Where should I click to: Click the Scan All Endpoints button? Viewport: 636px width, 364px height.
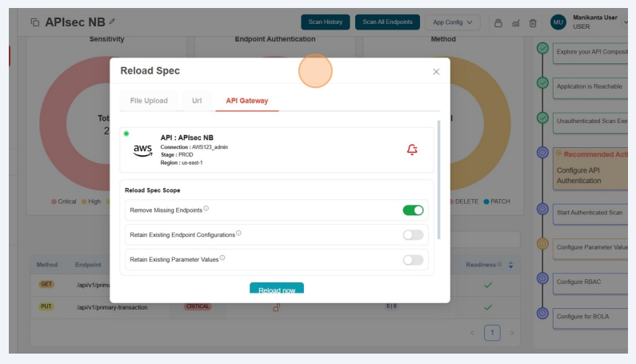(x=387, y=22)
